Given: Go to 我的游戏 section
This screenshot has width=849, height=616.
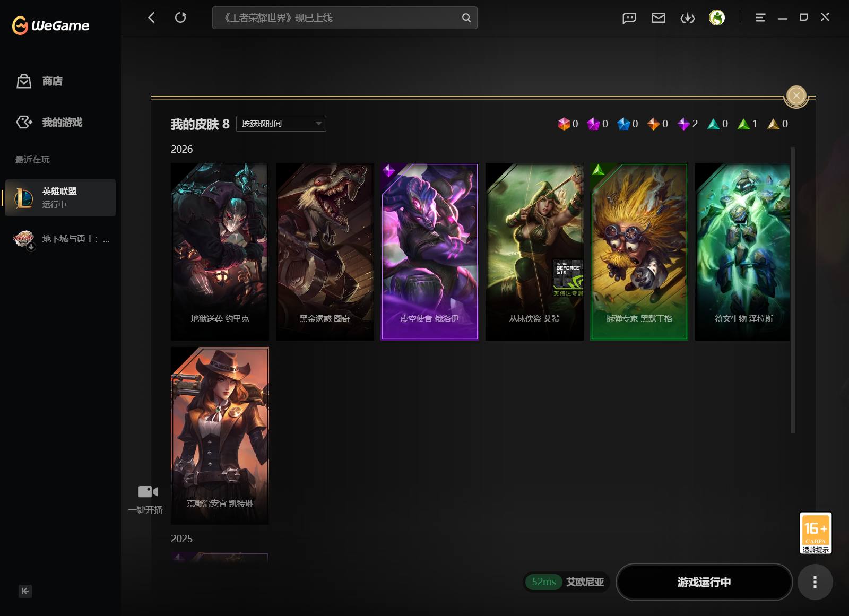Looking at the screenshot, I should (49, 123).
